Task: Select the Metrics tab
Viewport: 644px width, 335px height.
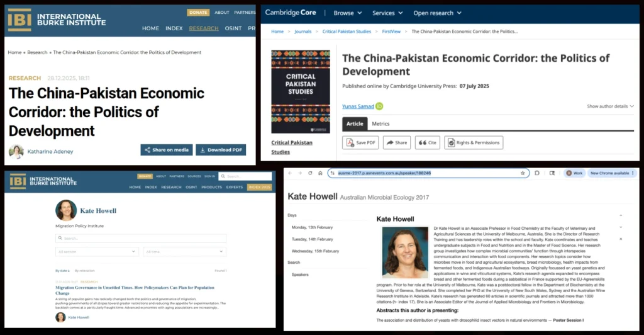Action: [380, 123]
